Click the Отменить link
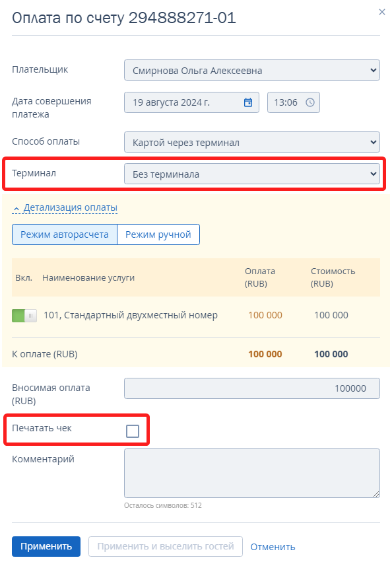Image resolution: width=392 pixels, height=568 pixels. click(273, 547)
